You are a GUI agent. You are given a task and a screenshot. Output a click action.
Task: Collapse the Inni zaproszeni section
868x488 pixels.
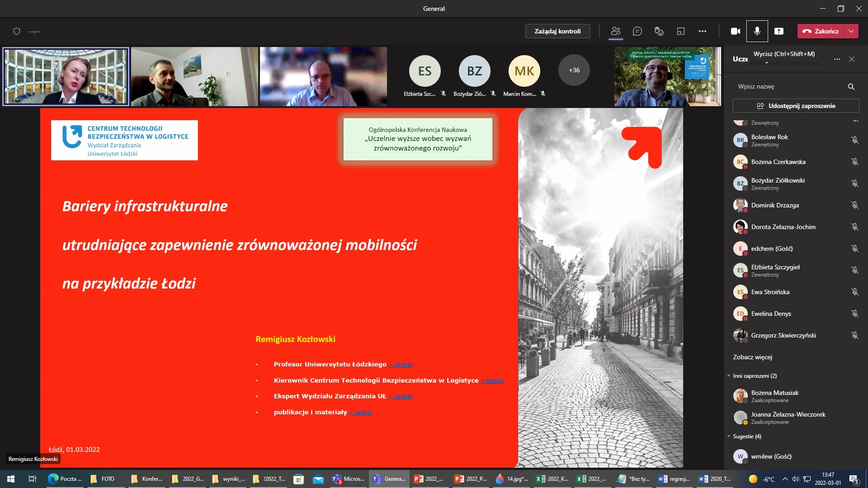[728, 375]
